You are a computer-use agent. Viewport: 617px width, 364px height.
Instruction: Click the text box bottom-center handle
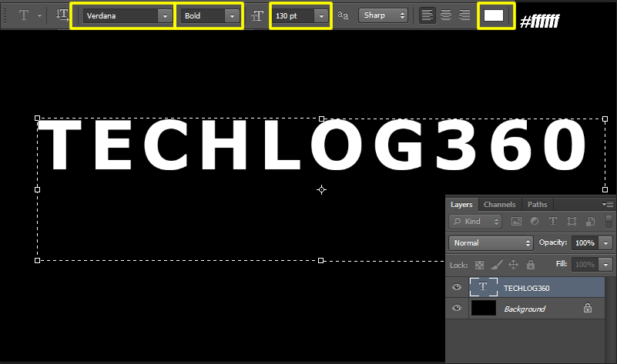(320, 261)
